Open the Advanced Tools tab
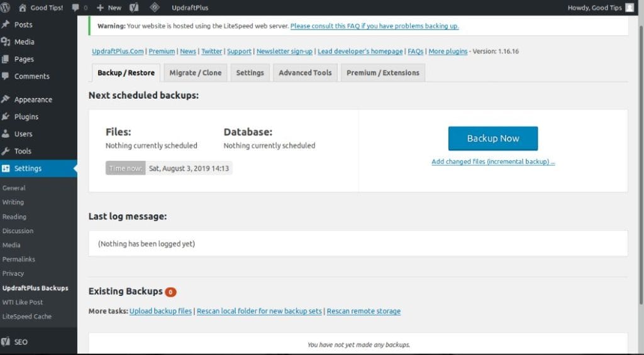This screenshot has width=644, height=355. pyautogui.click(x=305, y=73)
